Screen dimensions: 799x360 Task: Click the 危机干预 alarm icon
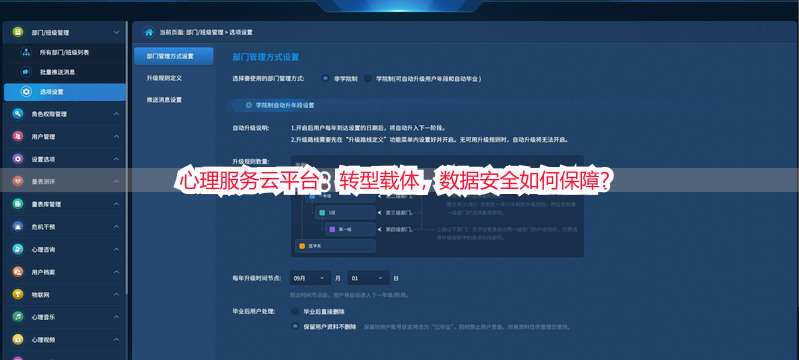(x=18, y=226)
